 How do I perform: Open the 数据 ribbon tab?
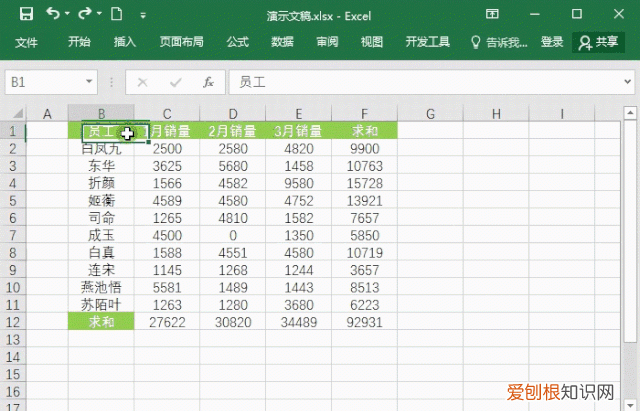[x=282, y=42]
